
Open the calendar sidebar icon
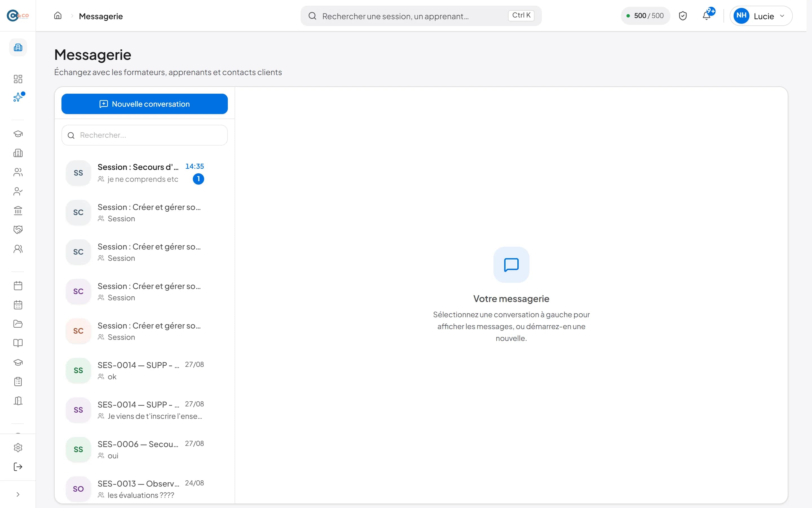point(18,286)
